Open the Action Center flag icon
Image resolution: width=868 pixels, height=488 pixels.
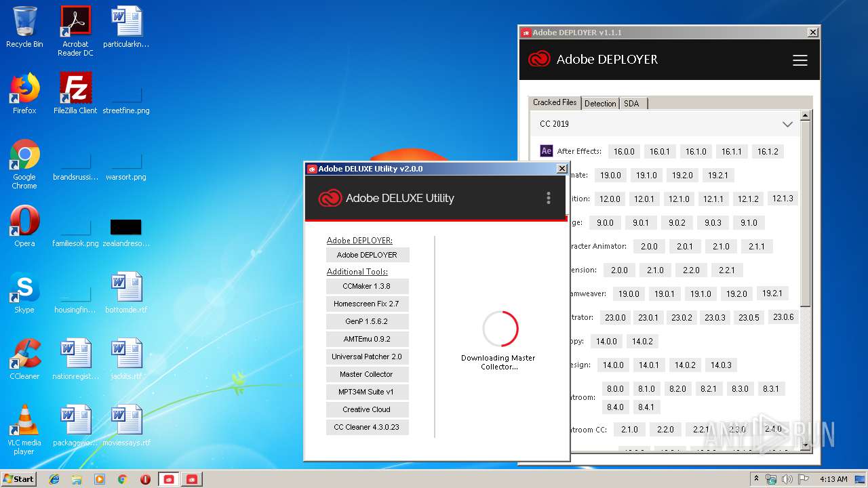click(804, 479)
